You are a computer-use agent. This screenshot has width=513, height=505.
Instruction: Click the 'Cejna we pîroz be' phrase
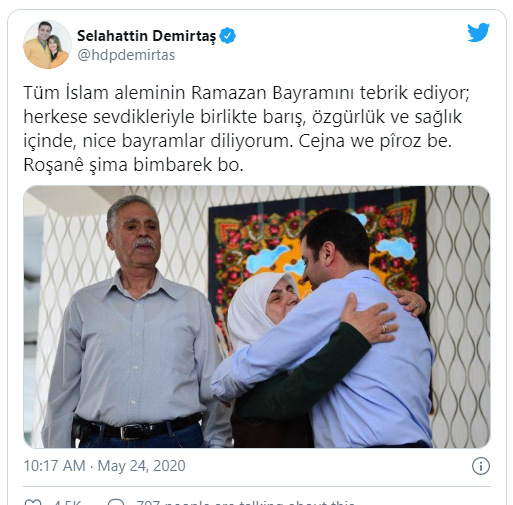tap(375, 141)
